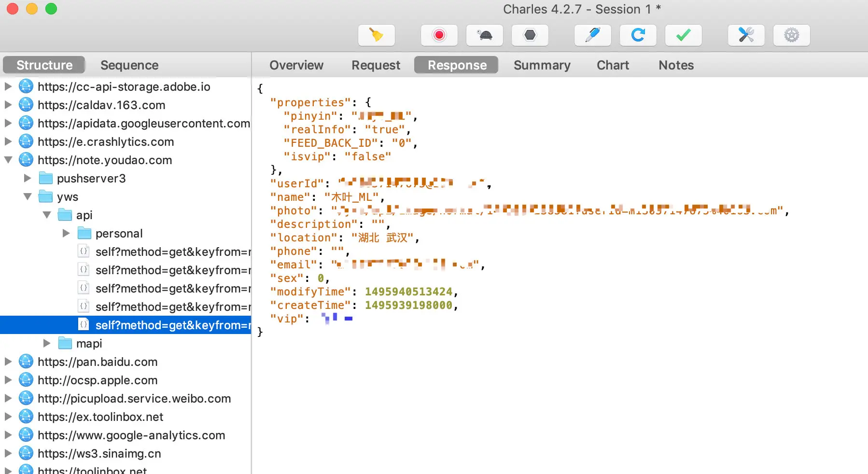The image size is (868, 474).
Task: Click the globe icon for cc-api-storage.adobe.io
Action: (26, 87)
